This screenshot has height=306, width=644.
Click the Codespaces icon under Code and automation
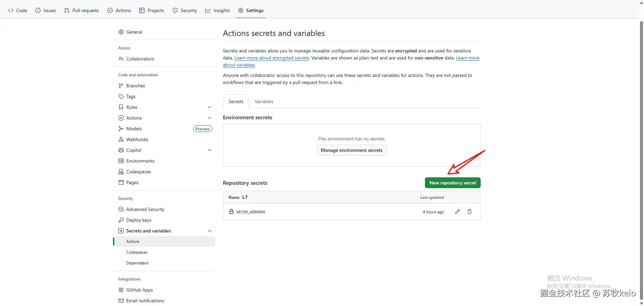pyautogui.click(x=121, y=172)
